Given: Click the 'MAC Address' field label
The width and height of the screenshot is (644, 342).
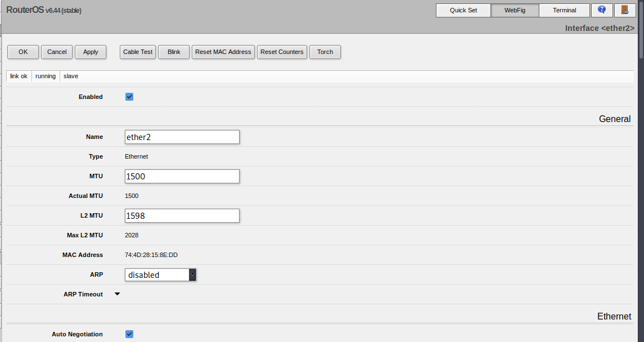Looking at the screenshot, I should coord(83,255).
